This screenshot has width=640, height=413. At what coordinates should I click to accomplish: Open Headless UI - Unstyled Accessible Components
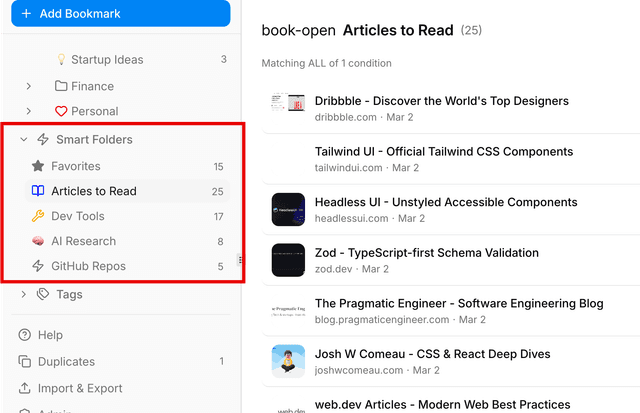446,202
